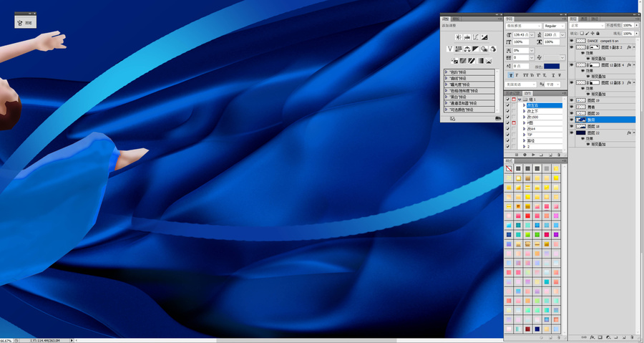Select the 动作 (Actions) tab
Screen dimensions: 644x343
pos(527,93)
